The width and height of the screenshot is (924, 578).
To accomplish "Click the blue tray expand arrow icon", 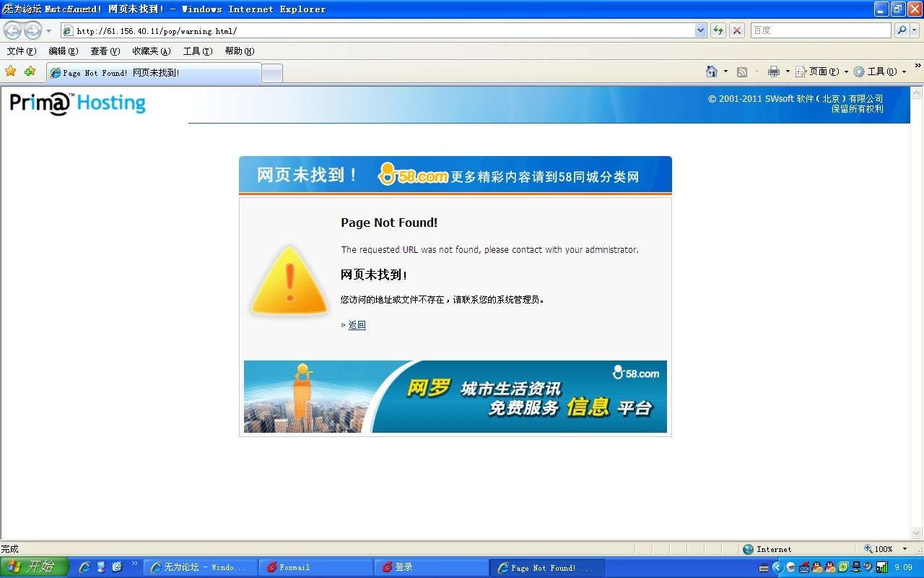I will (777, 567).
